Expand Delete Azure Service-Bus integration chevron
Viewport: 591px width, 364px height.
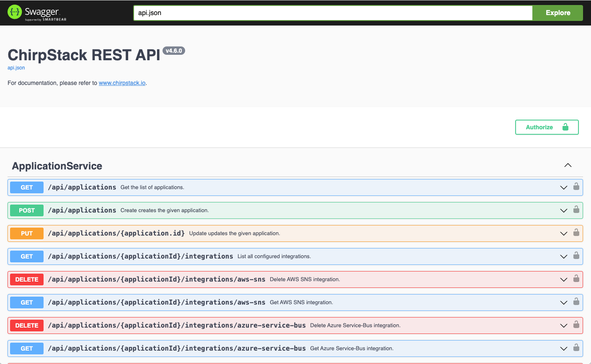coord(564,326)
